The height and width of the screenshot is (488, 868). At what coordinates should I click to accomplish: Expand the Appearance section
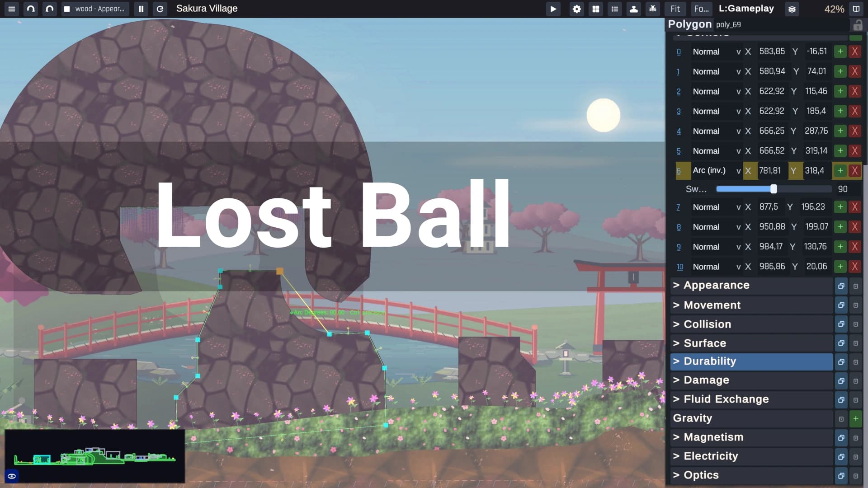pyautogui.click(x=751, y=286)
